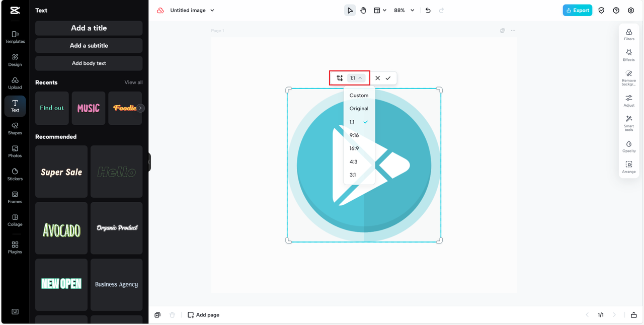Open Adjust in right toolbar
The width and height of the screenshot is (644, 325).
pyautogui.click(x=629, y=101)
